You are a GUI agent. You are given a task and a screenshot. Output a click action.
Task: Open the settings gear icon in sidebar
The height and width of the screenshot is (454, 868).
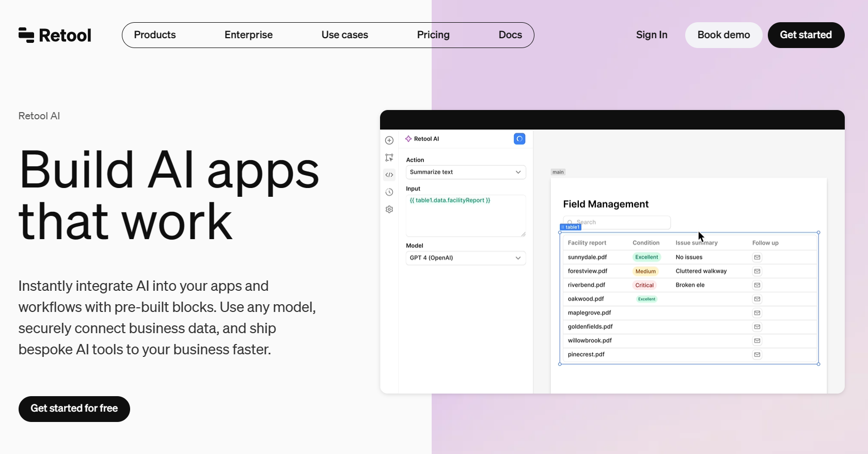coord(389,210)
